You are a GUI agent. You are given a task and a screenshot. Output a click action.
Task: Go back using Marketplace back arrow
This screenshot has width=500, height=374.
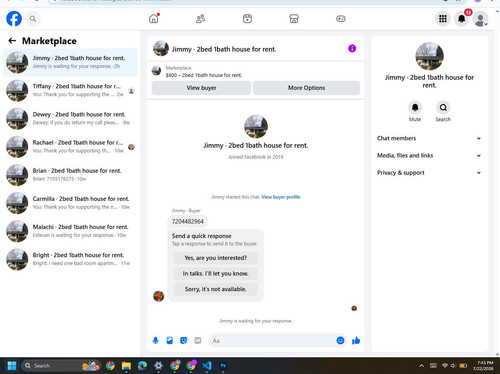point(12,41)
